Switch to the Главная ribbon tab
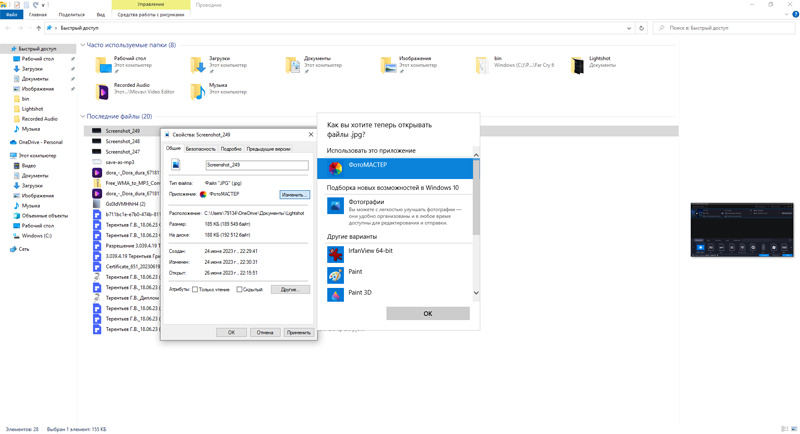The image size is (800, 434). click(x=37, y=14)
